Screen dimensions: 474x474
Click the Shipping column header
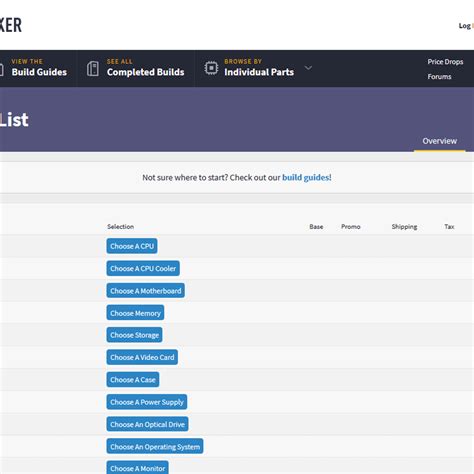coord(404,227)
